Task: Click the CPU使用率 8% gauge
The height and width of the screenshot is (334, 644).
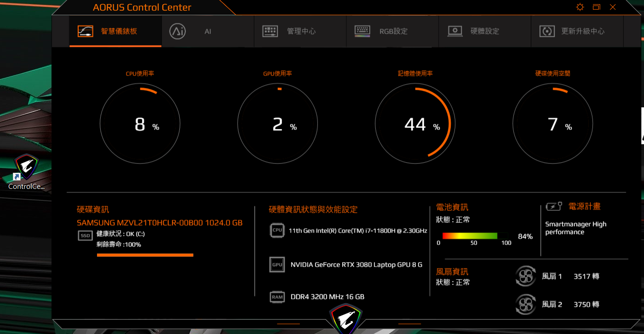Action: click(140, 123)
